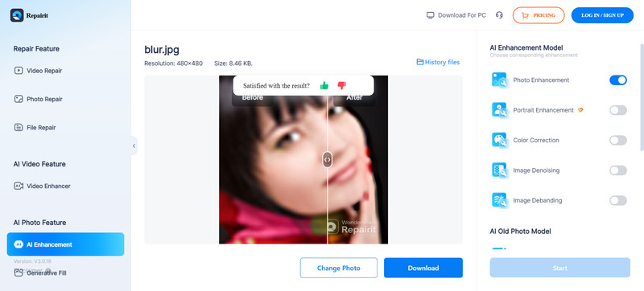Select AI Enhancement in sidebar
644x291 pixels.
click(x=66, y=244)
